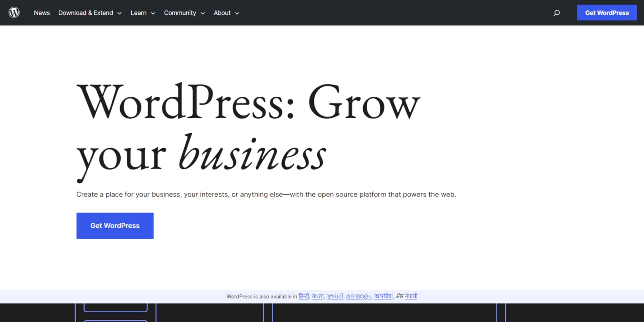
Task: Open the Gujarati language link
Action: pyautogui.click(x=335, y=296)
